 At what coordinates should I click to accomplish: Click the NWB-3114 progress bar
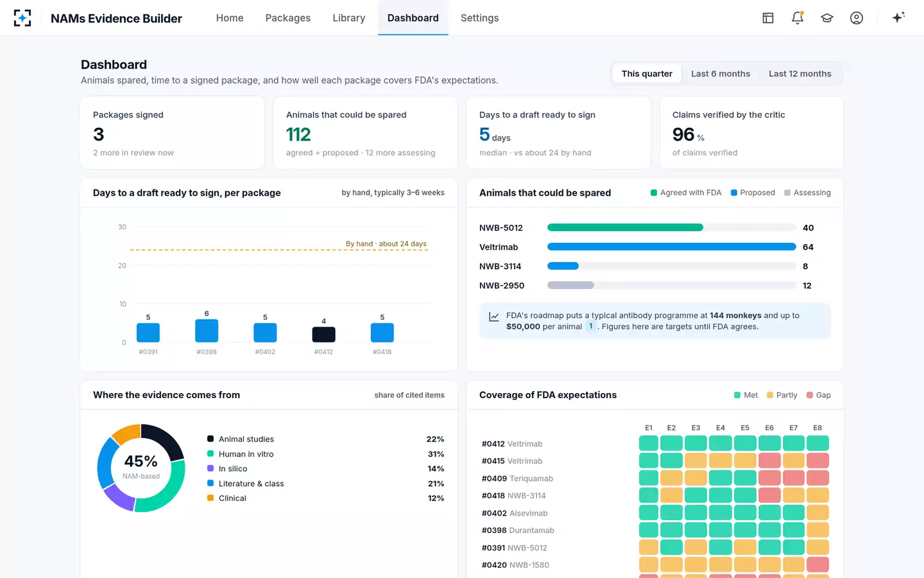tap(563, 266)
